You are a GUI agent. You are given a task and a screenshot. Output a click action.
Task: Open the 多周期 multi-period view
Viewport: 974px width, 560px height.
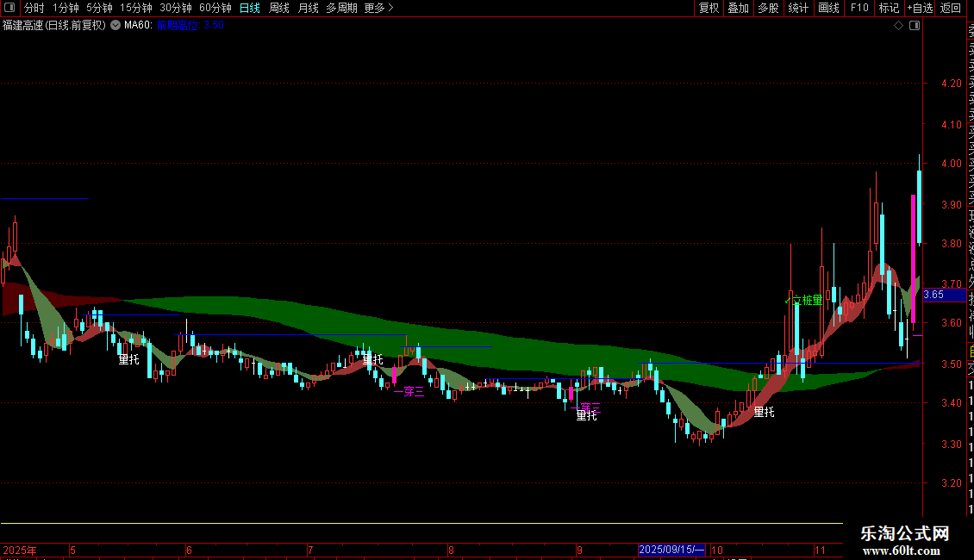[x=341, y=8]
